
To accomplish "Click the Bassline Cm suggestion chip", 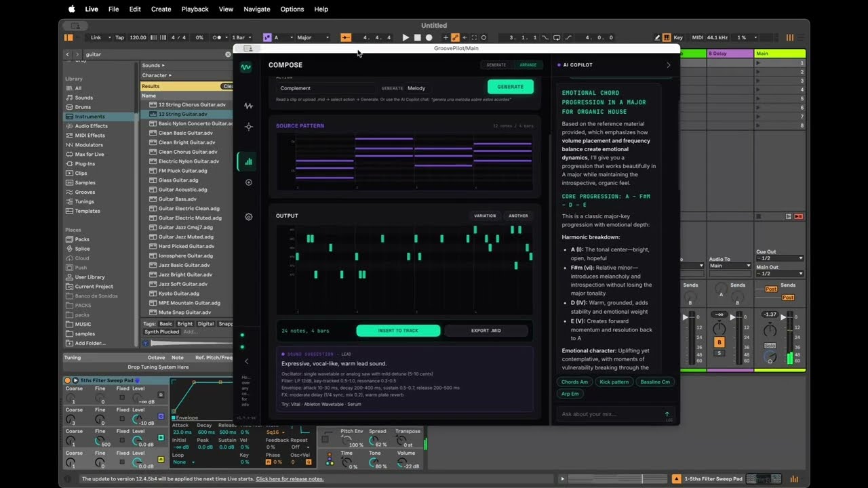I will point(655,382).
